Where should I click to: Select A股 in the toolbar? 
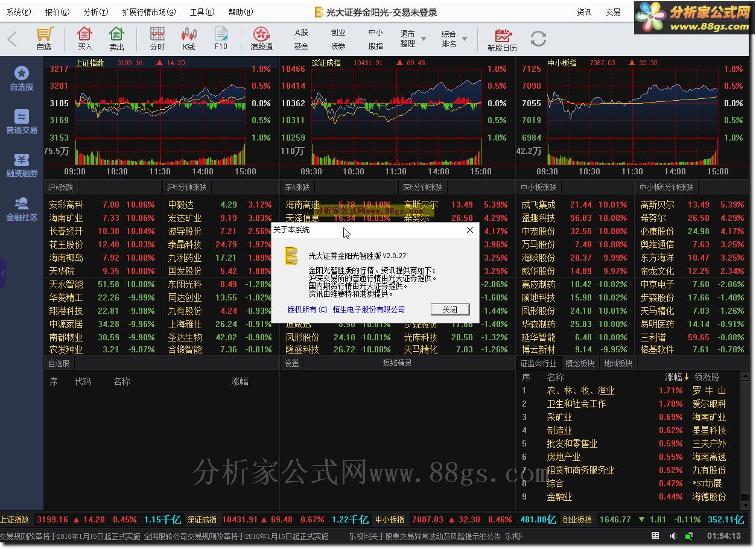[301, 33]
